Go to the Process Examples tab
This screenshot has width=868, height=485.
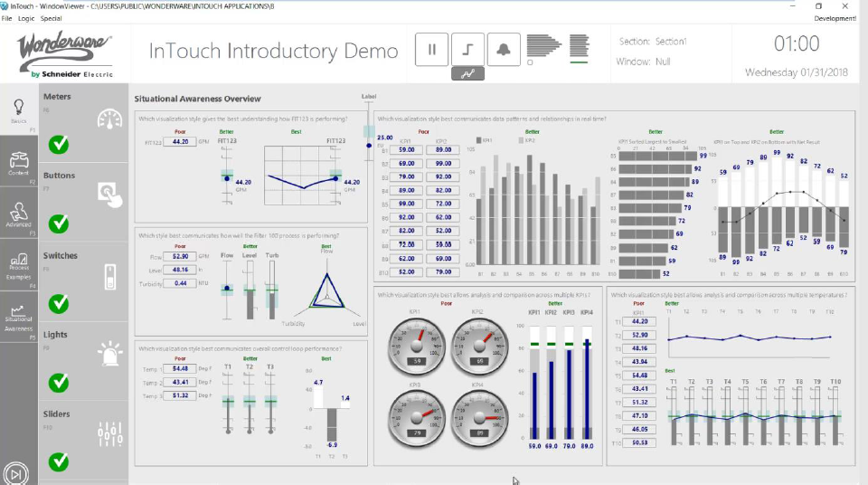(18, 266)
